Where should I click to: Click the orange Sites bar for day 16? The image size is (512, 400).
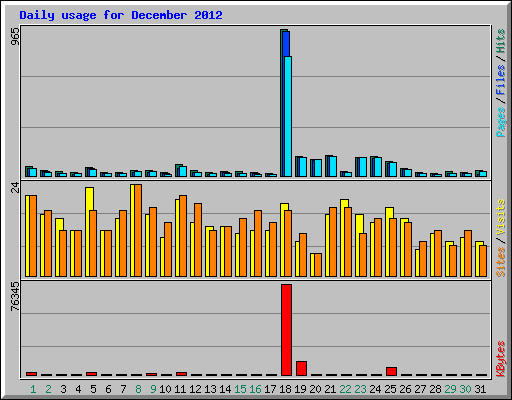tap(258, 243)
